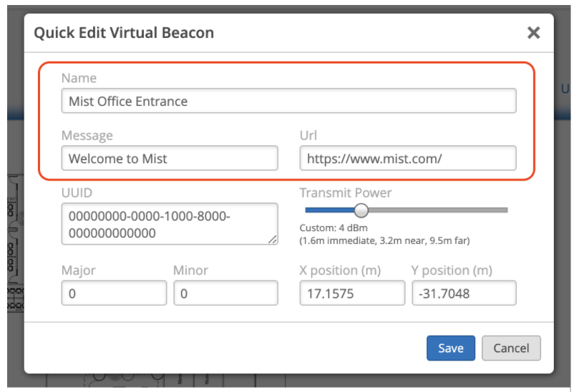
Task: Click the Transmit Power label
Action: 346,193
